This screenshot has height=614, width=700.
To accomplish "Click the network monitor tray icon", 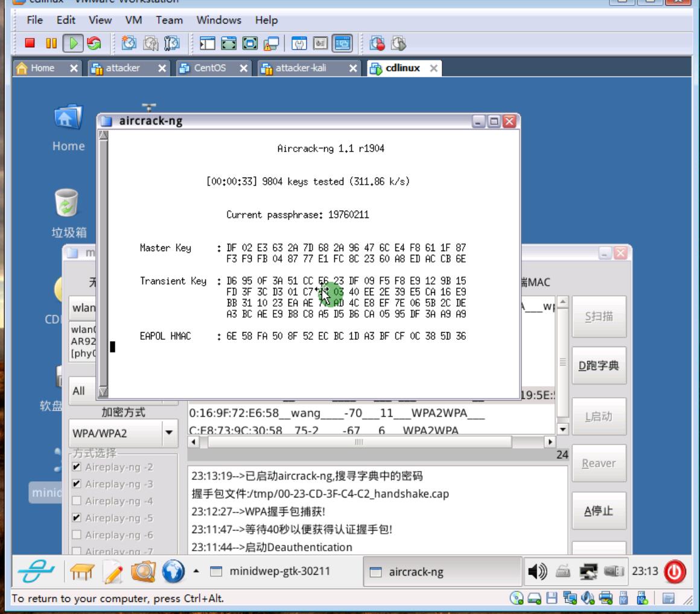I will click(x=588, y=572).
